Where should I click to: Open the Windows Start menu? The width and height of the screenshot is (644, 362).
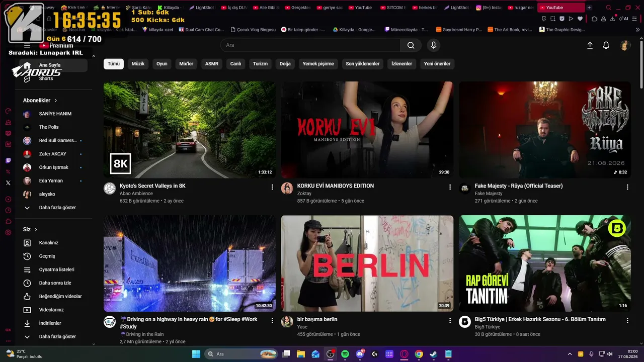(196, 354)
